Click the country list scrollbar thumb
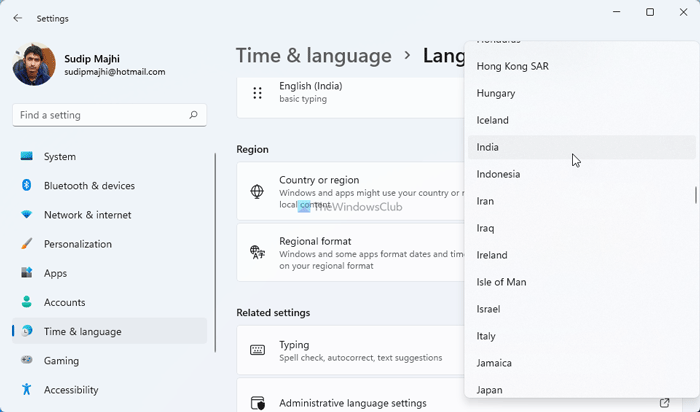The height and width of the screenshot is (412, 700). pos(695,194)
